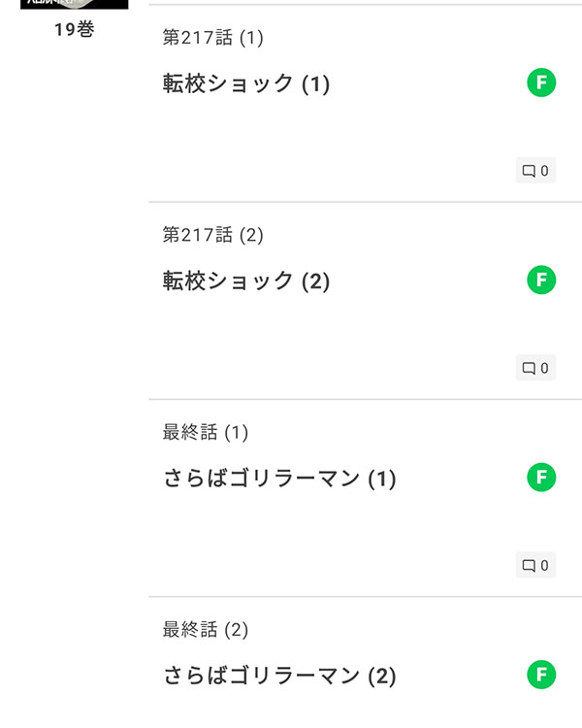Tap green F badge for 転校ショック (1)
This screenshot has height=728, width=582.
pos(541,83)
